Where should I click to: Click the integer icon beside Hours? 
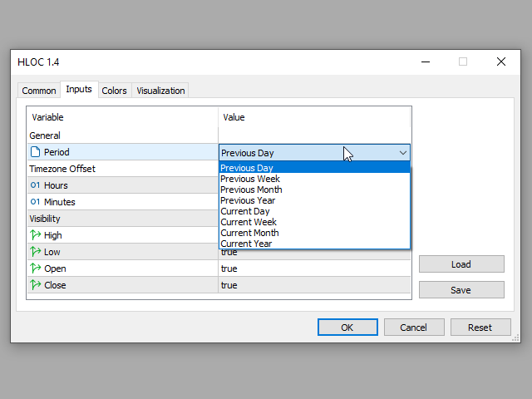coord(35,185)
